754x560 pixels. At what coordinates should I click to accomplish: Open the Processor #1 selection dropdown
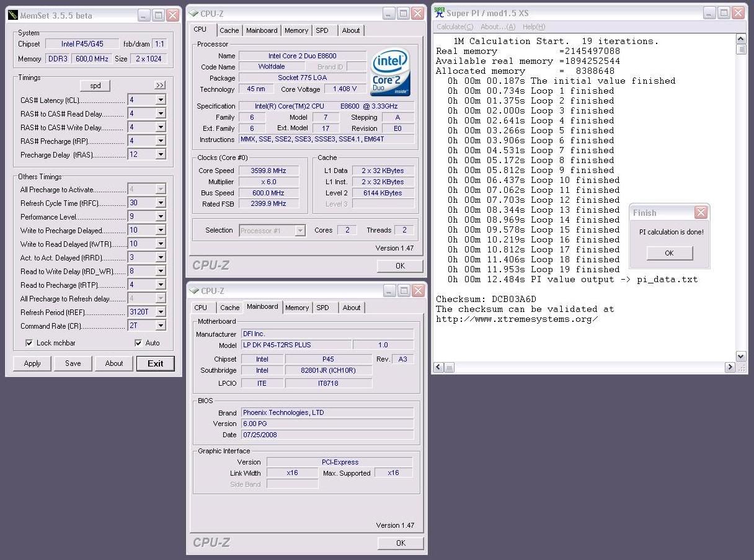(300, 230)
